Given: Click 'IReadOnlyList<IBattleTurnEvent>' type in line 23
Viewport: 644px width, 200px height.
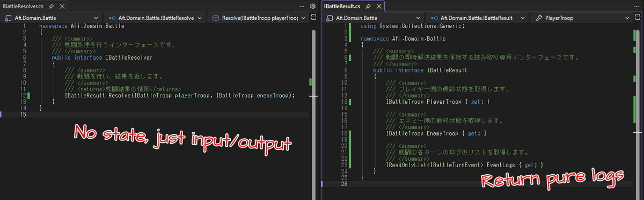Looking at the screenshot, I should coord(434,165).
